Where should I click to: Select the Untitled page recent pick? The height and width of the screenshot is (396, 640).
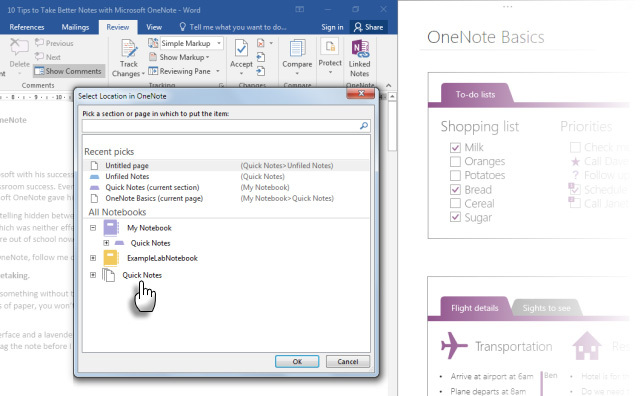click(226, 165)
